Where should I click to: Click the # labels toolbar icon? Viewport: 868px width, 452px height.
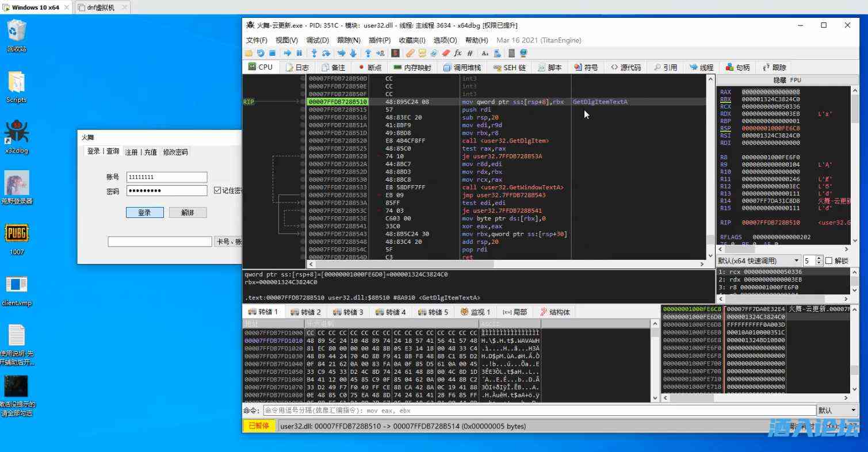[470, 53]
